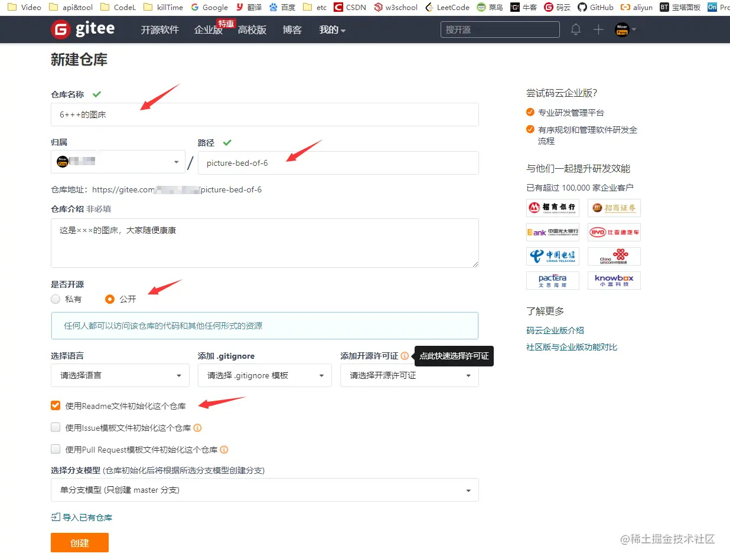Toggle 使用Readme文件初始化这个仓库 checkbox
The width and height of the screenshot is (730, 560).
pos(56,406)
